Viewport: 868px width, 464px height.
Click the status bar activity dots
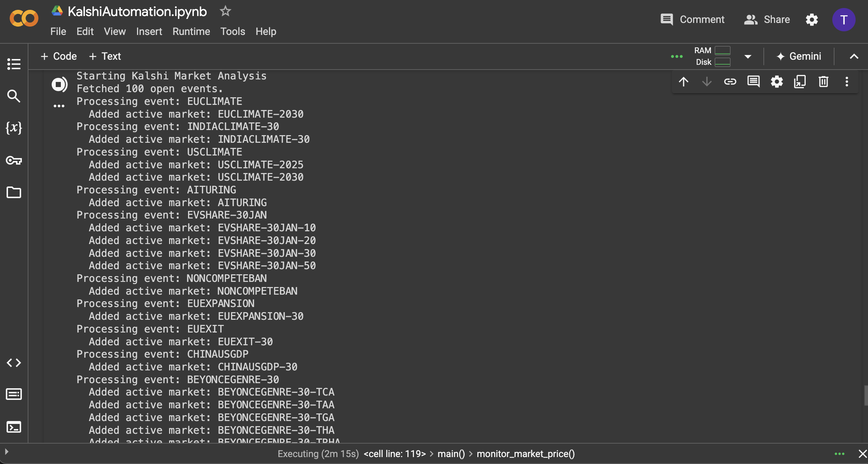click(x=839, y=454)
